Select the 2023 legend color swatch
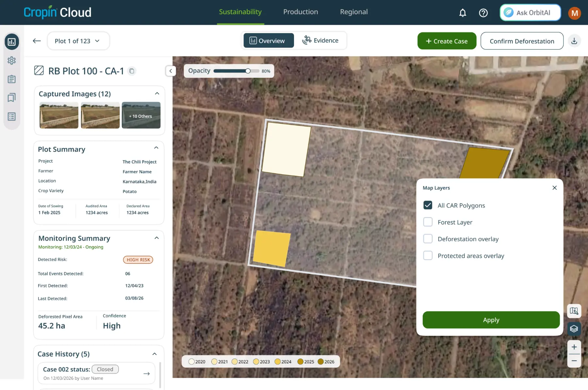The image size is (588, 390). pos(256,362)
